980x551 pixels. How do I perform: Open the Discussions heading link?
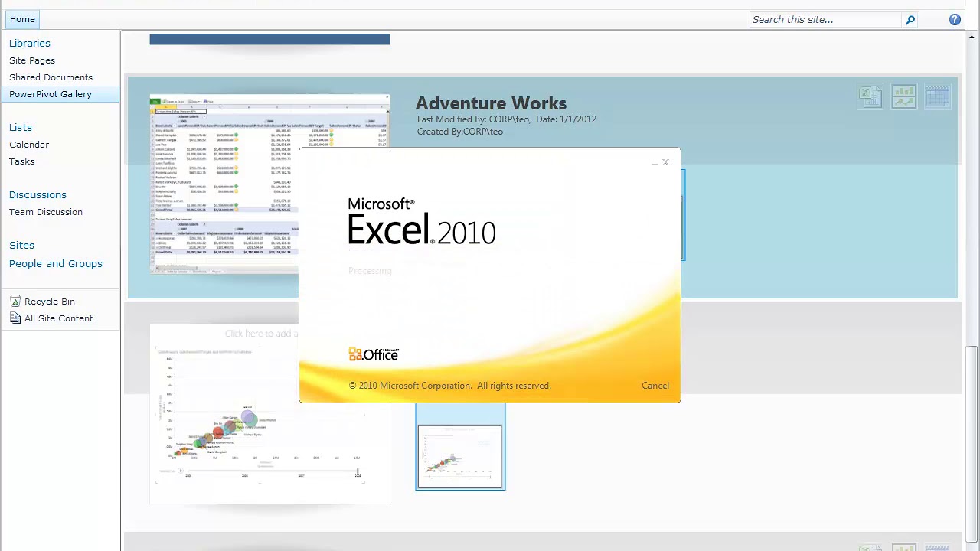click(x=38, y=195)
